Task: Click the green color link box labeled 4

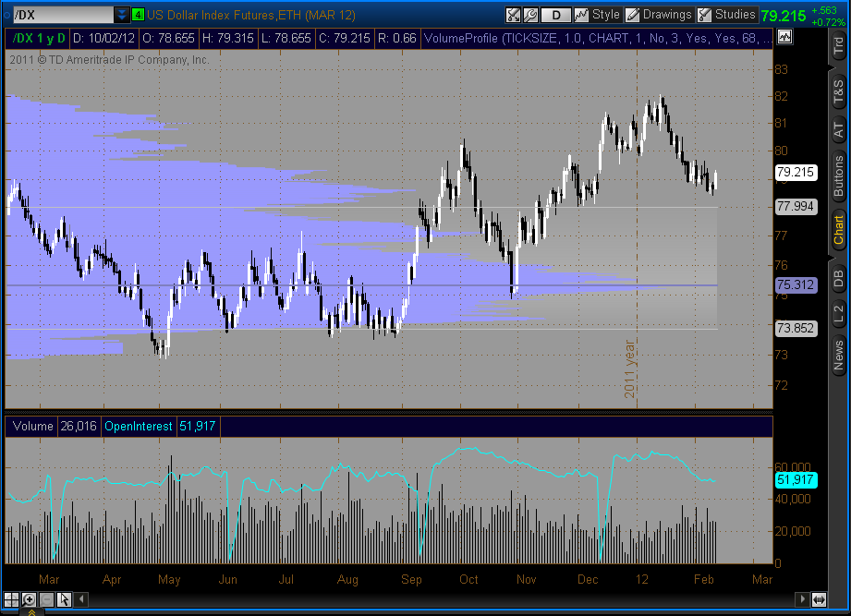Action: [138, 15]
